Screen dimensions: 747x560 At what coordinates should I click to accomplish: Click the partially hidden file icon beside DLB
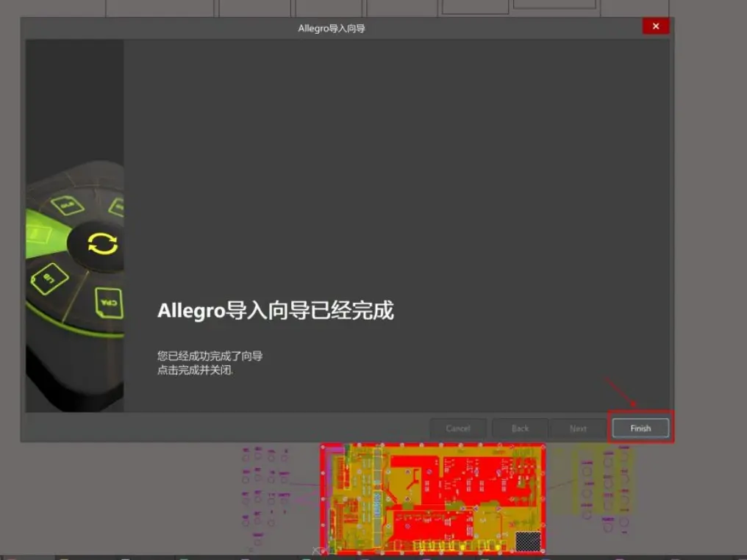(x=117, y=207)
